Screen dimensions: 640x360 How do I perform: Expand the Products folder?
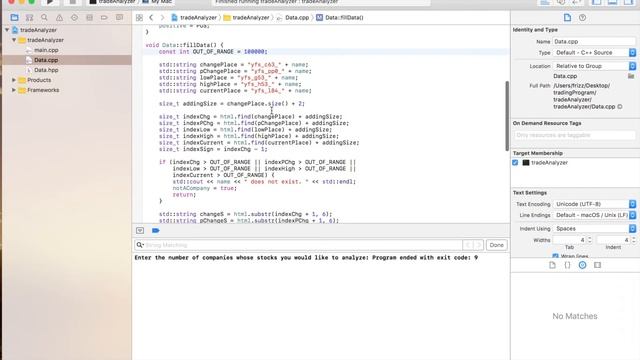[x=14, y=80]
